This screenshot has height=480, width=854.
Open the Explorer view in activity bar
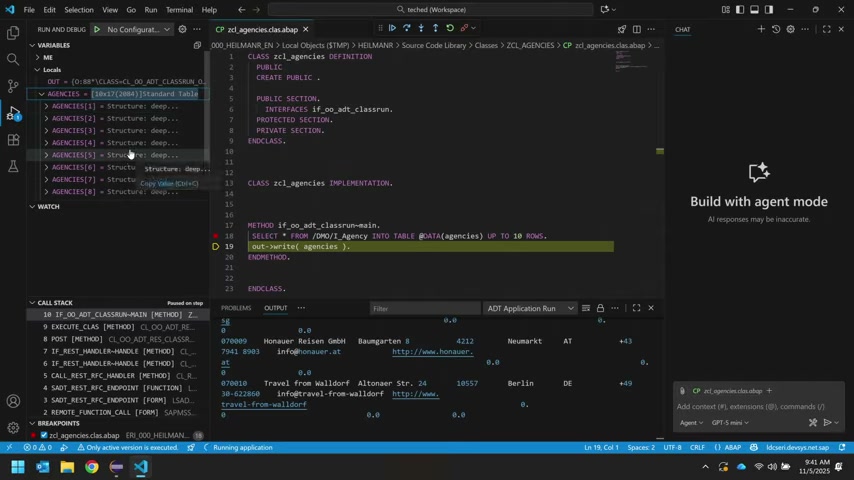[13, 33]
